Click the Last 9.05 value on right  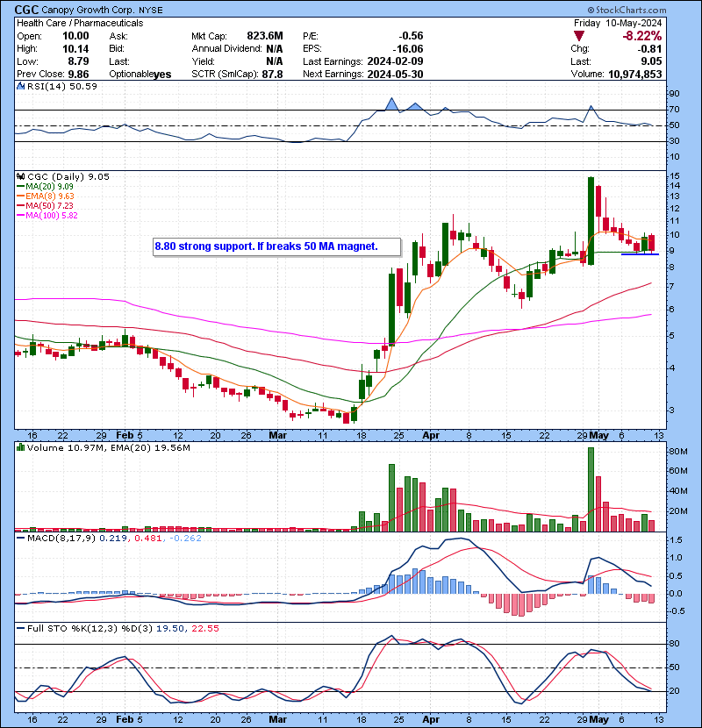651,61
